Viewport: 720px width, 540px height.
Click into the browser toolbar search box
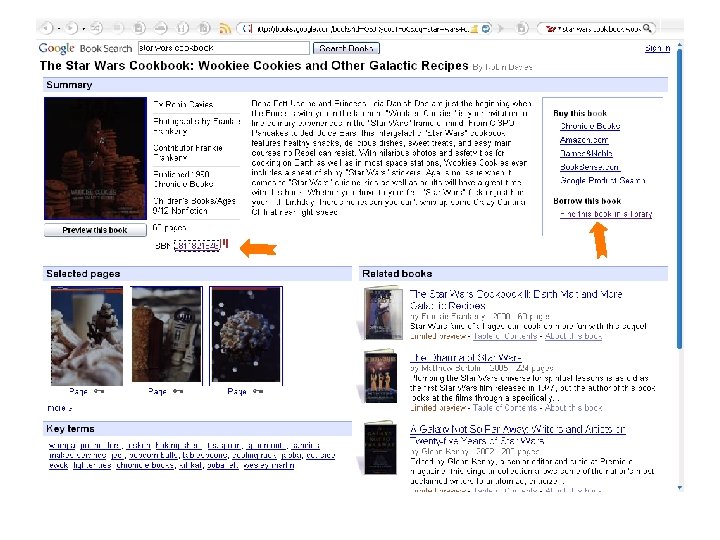tap(598, 28)
